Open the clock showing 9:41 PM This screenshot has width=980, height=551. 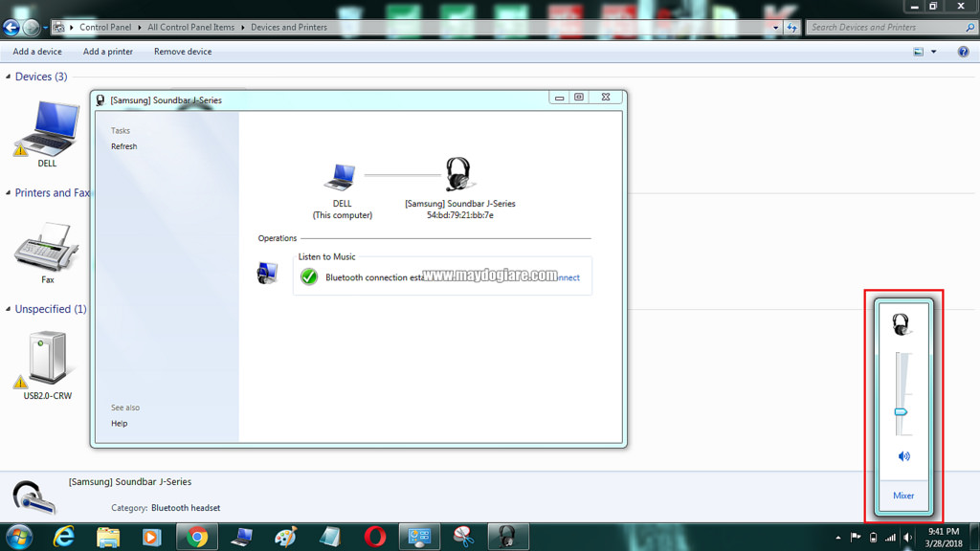tap(944, 538)
